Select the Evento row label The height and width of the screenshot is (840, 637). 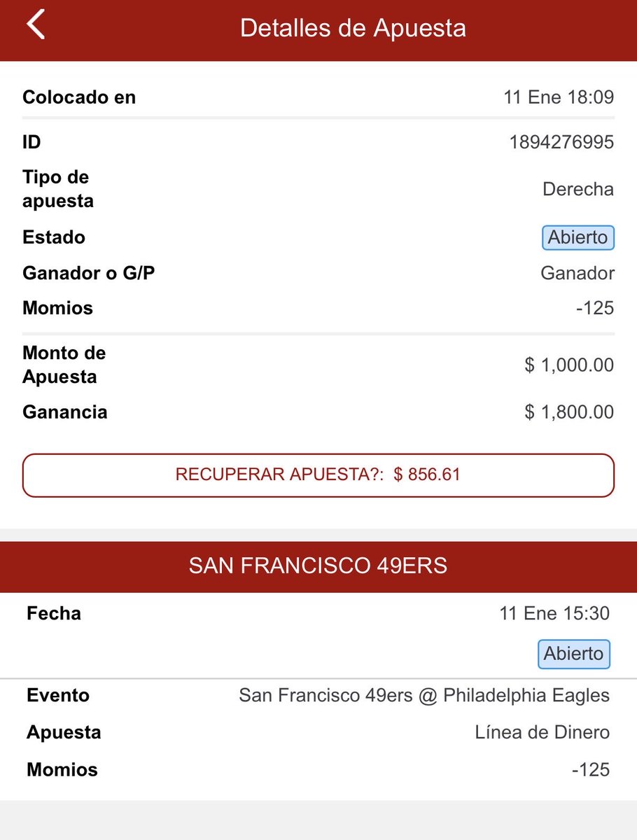(58, 696)
